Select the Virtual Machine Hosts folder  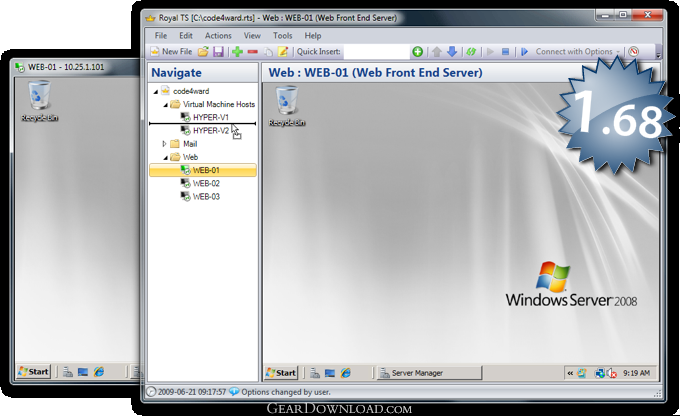pyautogui.click(x=219, y=104)
